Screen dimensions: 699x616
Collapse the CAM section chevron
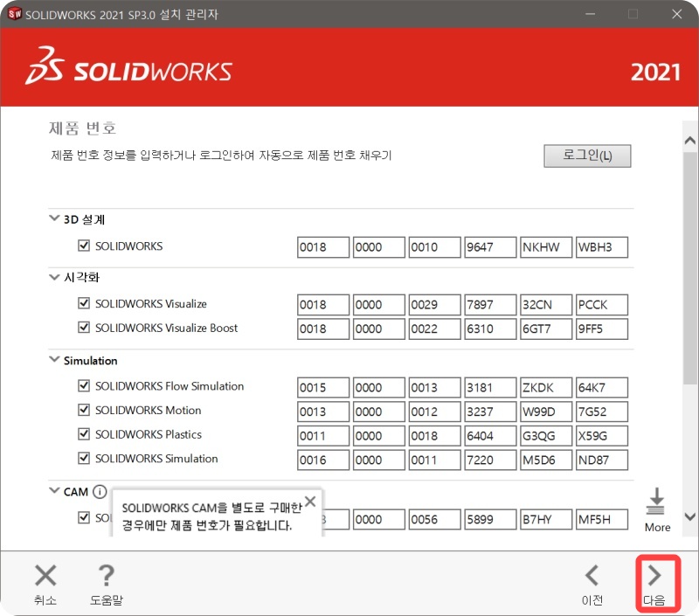click(55, 491)
